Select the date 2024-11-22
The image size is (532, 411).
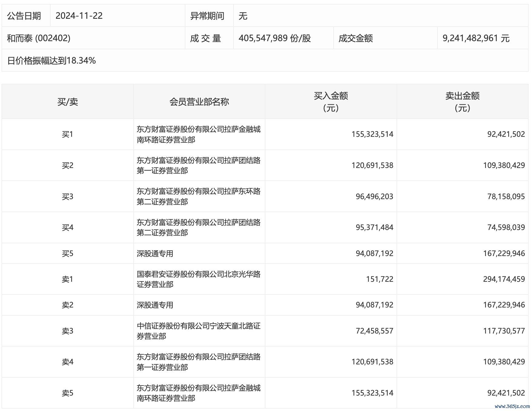pos(79,16)
